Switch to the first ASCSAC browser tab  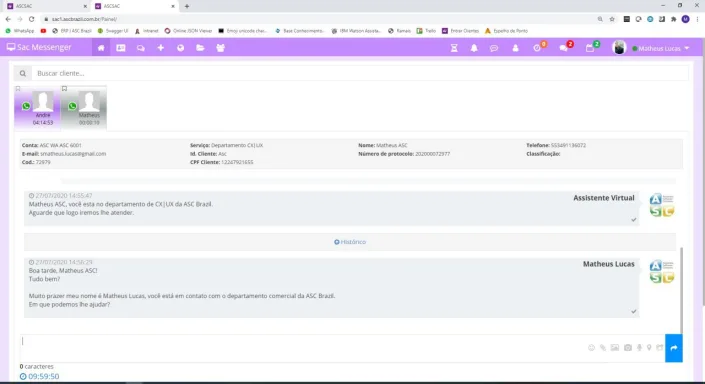click(47, 6)
